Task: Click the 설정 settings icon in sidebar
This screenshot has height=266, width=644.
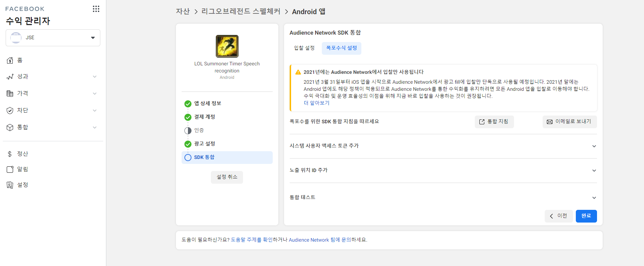Action: point(10,185)
